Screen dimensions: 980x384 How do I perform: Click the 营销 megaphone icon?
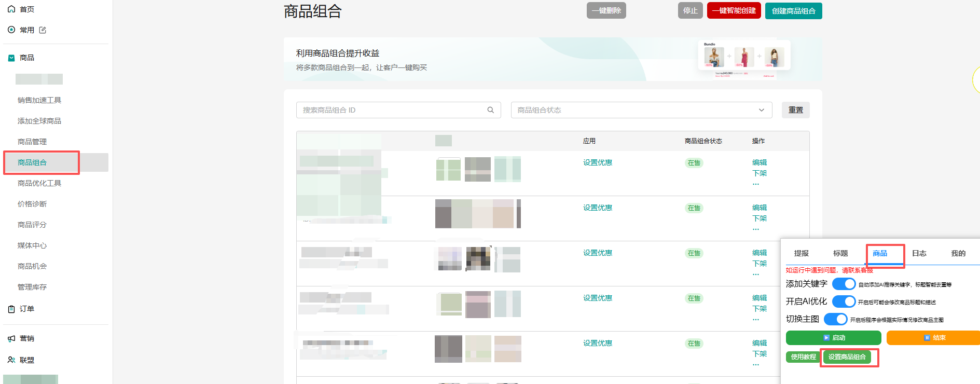pyautogui.click(x=11, y=338)
